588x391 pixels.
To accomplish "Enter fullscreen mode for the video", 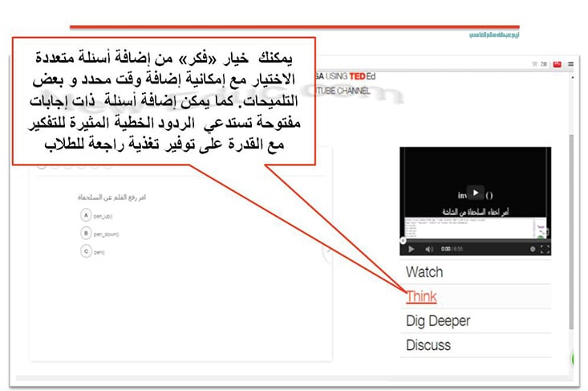I will coord(545,249).
